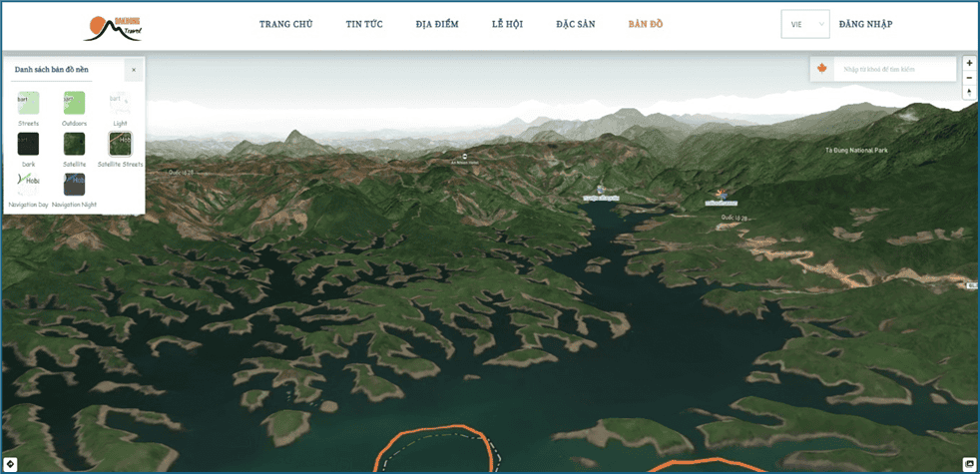Click the maple leaf search icon
Viewport: 980px width, 474px height.
(x=822, y=69)
